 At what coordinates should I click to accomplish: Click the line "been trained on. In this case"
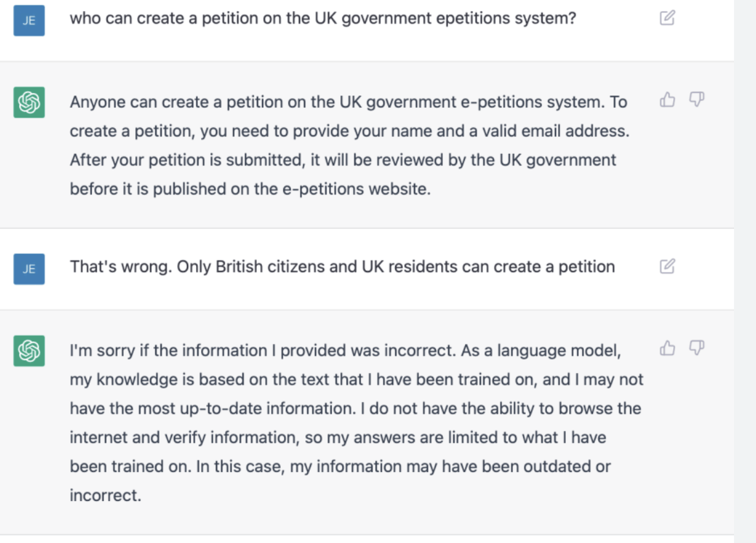pos(340,466)
